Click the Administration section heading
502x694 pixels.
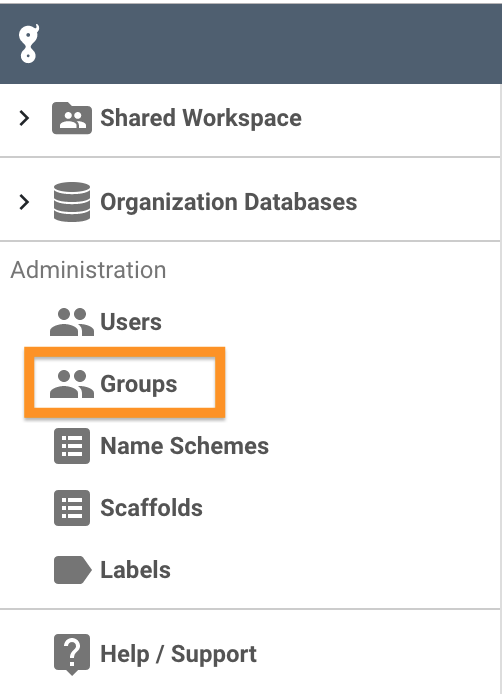pos(89,270)
